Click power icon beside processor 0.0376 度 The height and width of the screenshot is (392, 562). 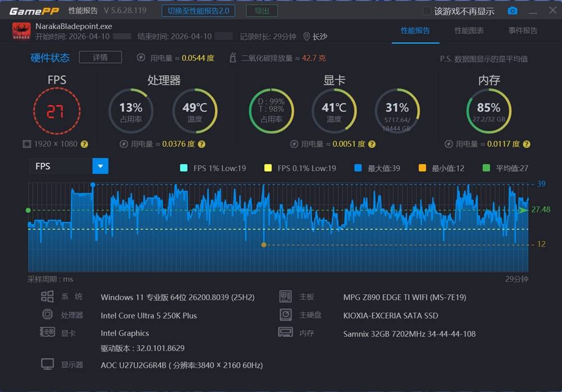pyautogui.click(x=124, y=144)
